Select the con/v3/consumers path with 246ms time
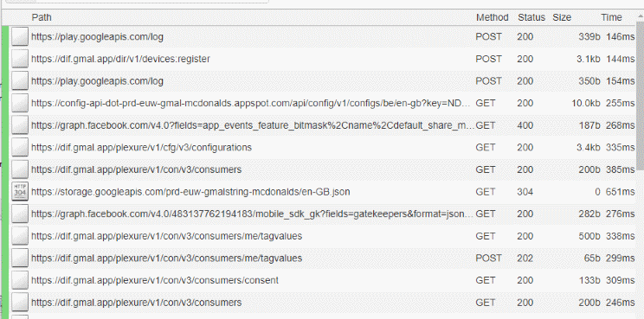The image size is (644, 319). (137, 303)
